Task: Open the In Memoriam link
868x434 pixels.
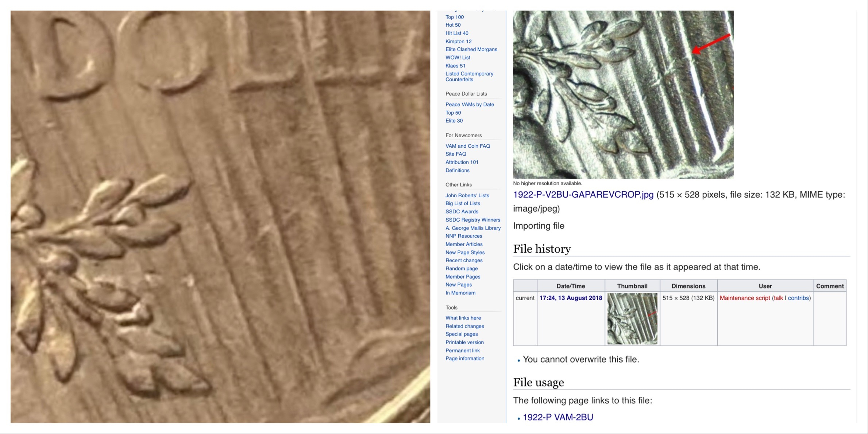Action: pyautogui.click(x=460, y=293)
